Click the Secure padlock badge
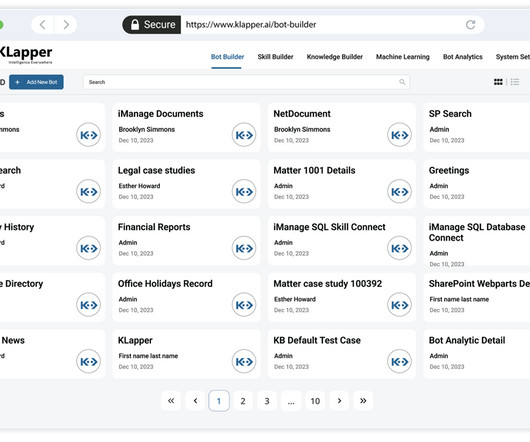530x442 pixels. [x=151, y=25]
